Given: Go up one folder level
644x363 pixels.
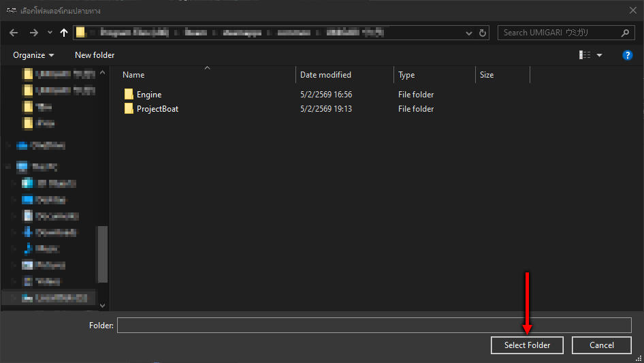Looking at the screenshot, I should click(x=65, y=33).
